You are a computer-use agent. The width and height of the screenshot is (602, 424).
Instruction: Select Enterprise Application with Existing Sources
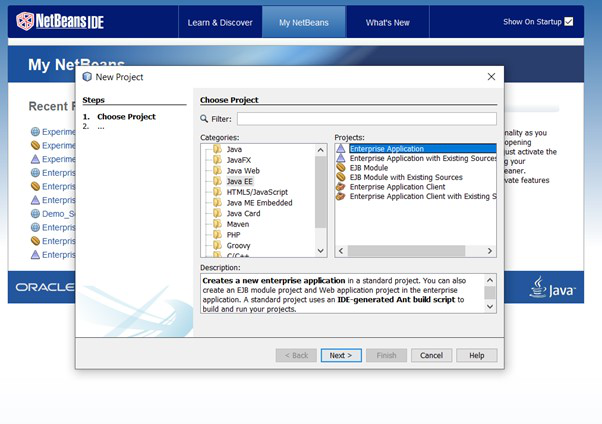pos(423,158)
